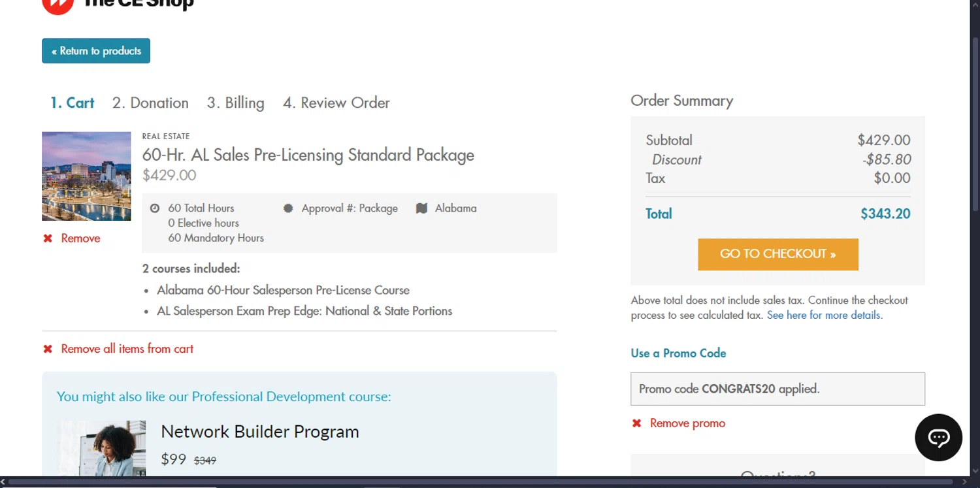Click the promo code field showing CONGRATS20
This screenshot has height=488, width=980.
point(777,389)
